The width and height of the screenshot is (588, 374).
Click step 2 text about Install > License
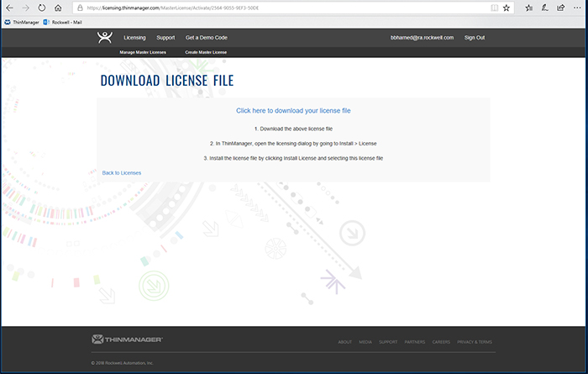[x=293, y=144]
